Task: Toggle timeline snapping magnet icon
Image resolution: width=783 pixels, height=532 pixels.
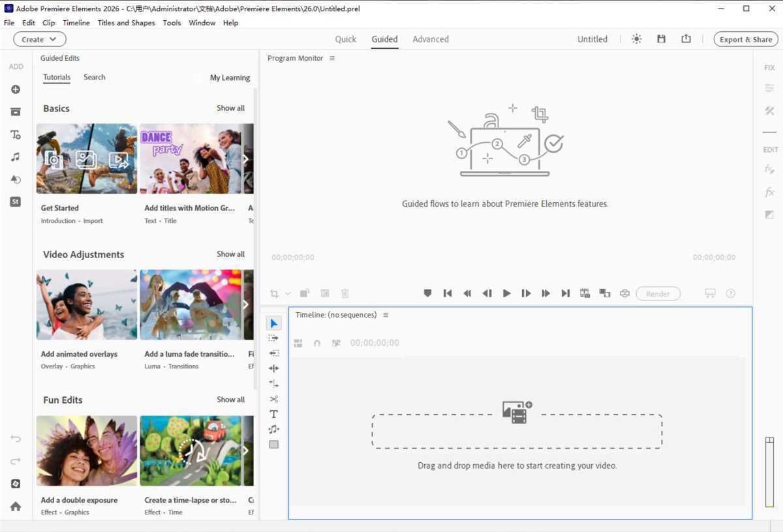Action: (x=317, y=343)
